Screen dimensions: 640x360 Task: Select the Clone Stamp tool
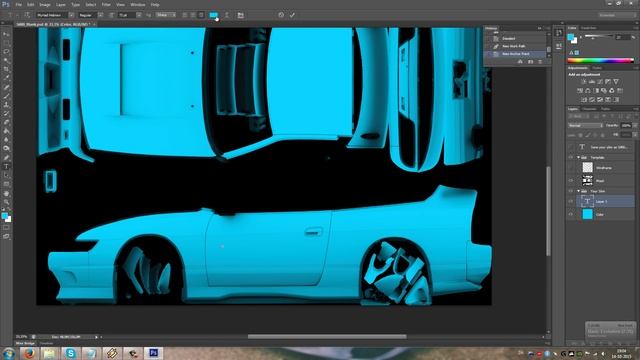[6, 105]
